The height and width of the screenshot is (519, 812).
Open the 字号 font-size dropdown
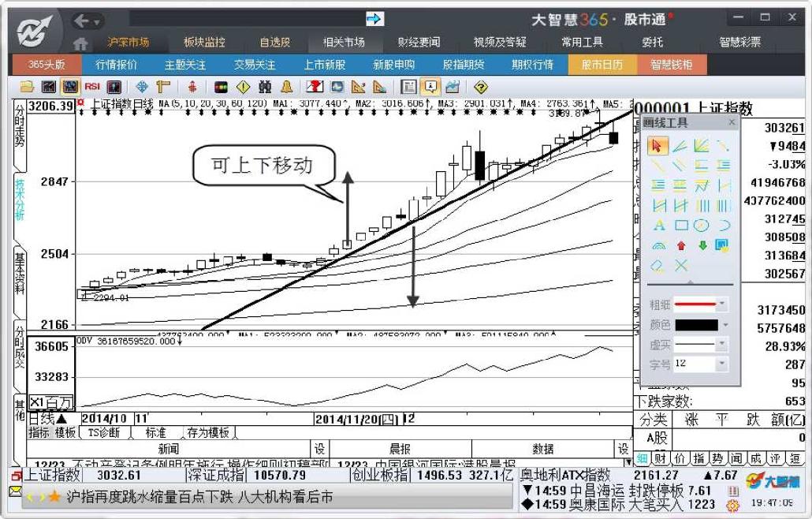(x=722, y=364)
